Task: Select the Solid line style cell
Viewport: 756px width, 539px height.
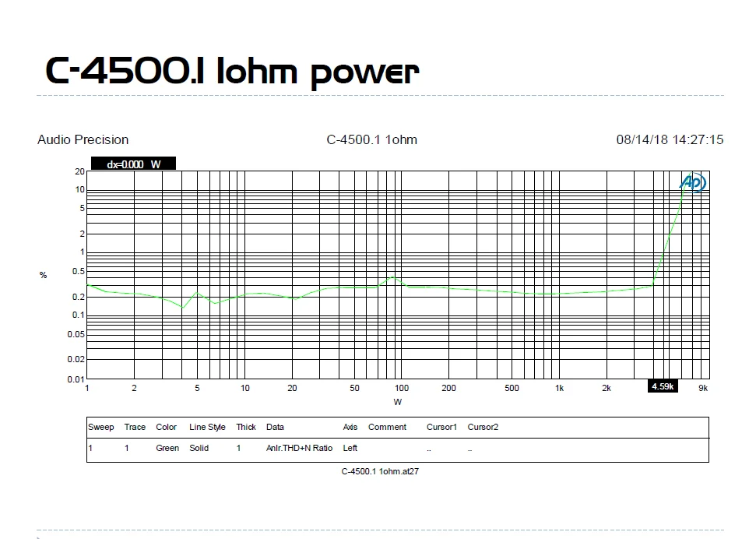Action: pyautogui.click(x=199, y=448)
